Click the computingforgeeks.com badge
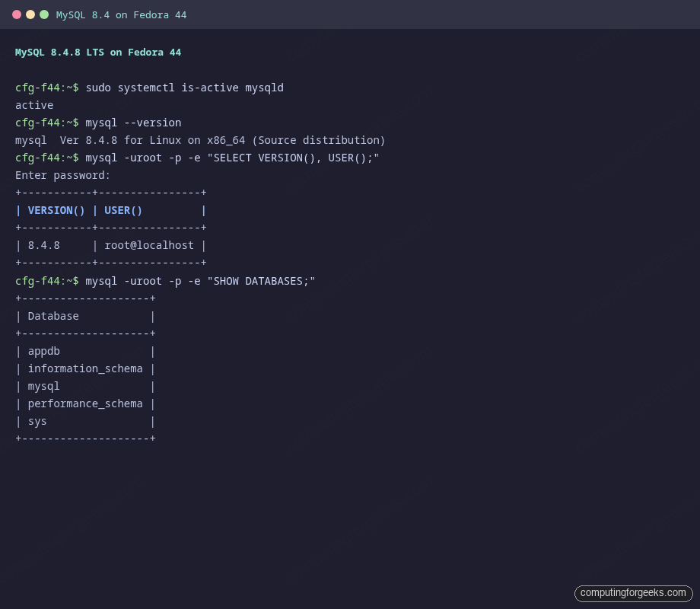700x609 pixels. (634, 593)
